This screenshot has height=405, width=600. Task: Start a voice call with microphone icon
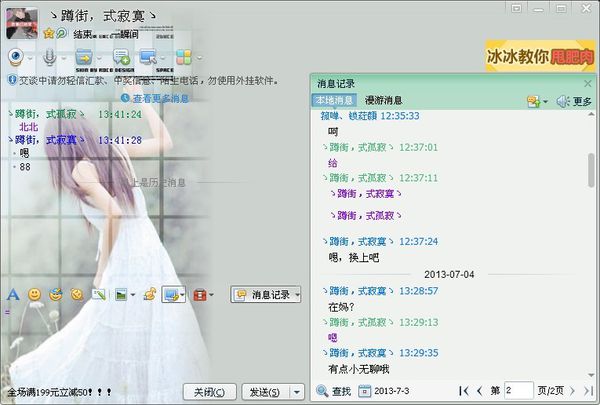[x=49, y=57]
